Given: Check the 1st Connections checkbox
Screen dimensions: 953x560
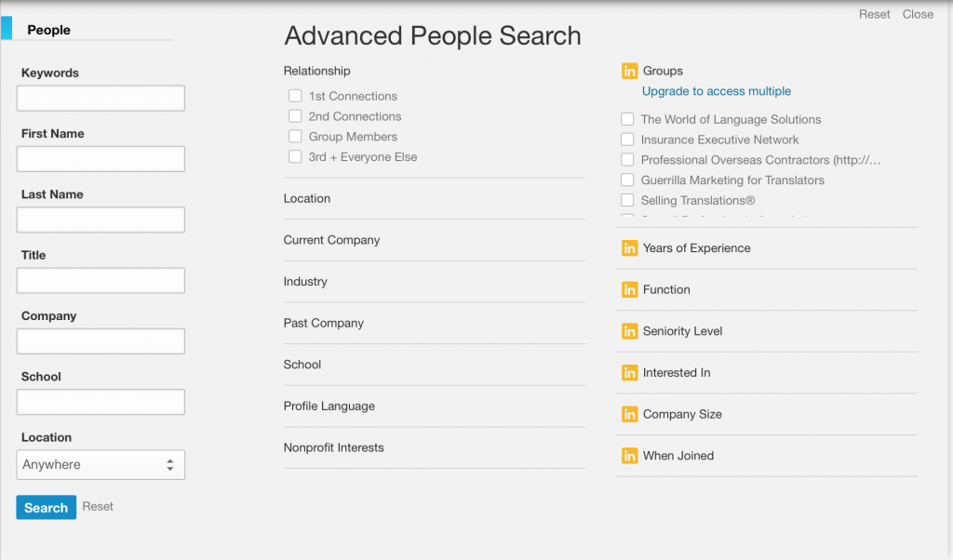Looking at the screenshot, I should click(x=295, y=96).
